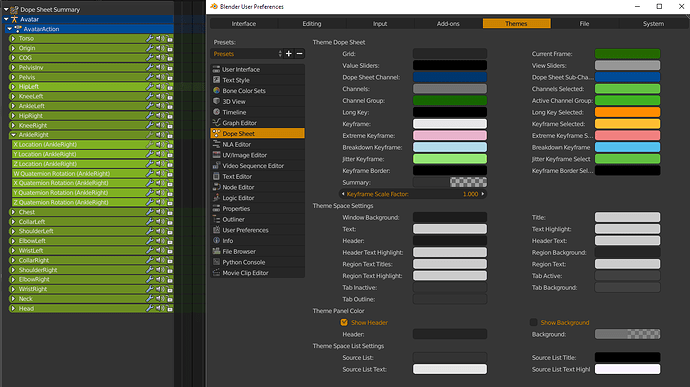
Task: Click the 3D View cube icon
Action: [x=217, y=101]
